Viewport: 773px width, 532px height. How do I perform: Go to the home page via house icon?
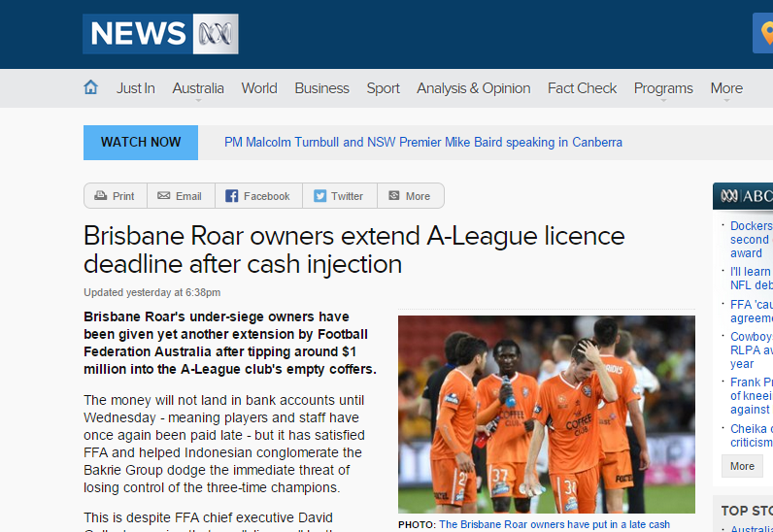90,87
